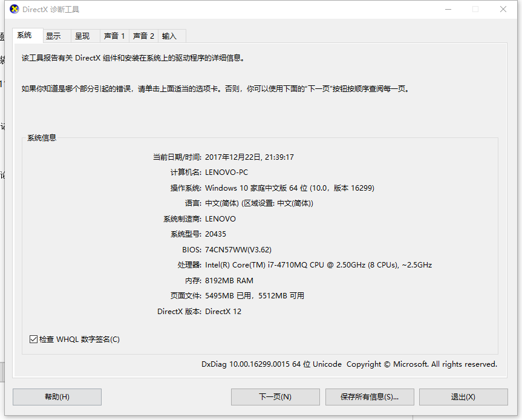Close the DirectX diagnostic window
Screen dimensions: 522x420
pos(503,9)
